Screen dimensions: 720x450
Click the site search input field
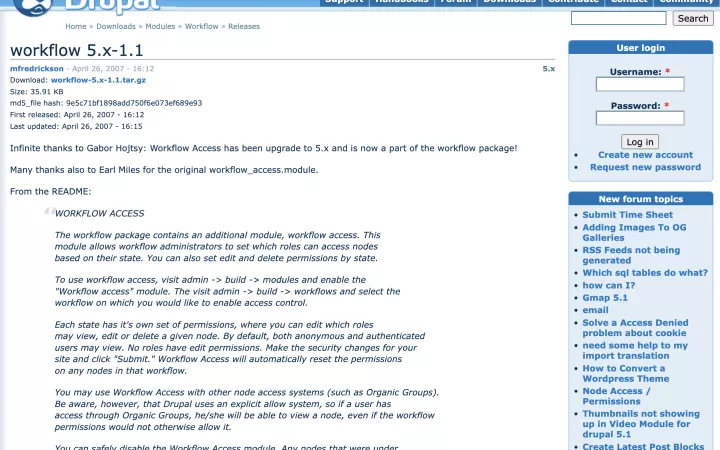tap(619, 18)
